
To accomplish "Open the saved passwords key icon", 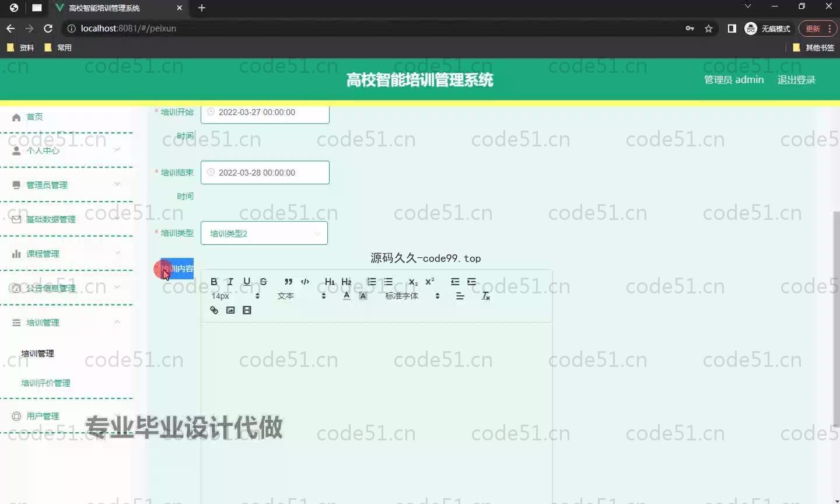I will pos(690,29).
